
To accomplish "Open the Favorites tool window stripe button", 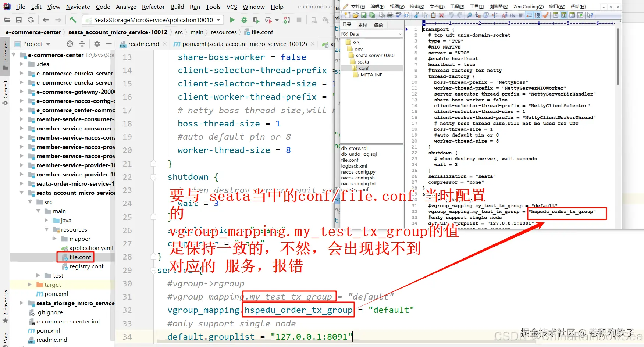I will (x=6, y=307).
